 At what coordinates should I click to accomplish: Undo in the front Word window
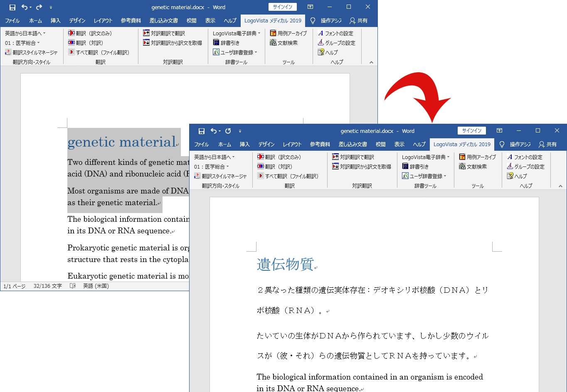pyautogui.click(x=214, y=131)
